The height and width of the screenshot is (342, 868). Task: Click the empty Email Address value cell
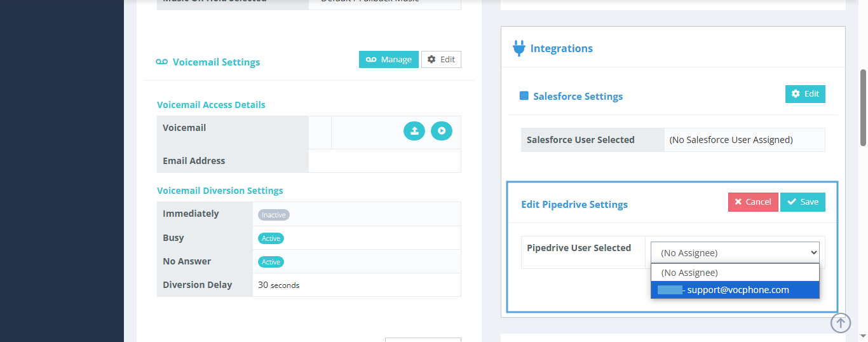(384, 161)
